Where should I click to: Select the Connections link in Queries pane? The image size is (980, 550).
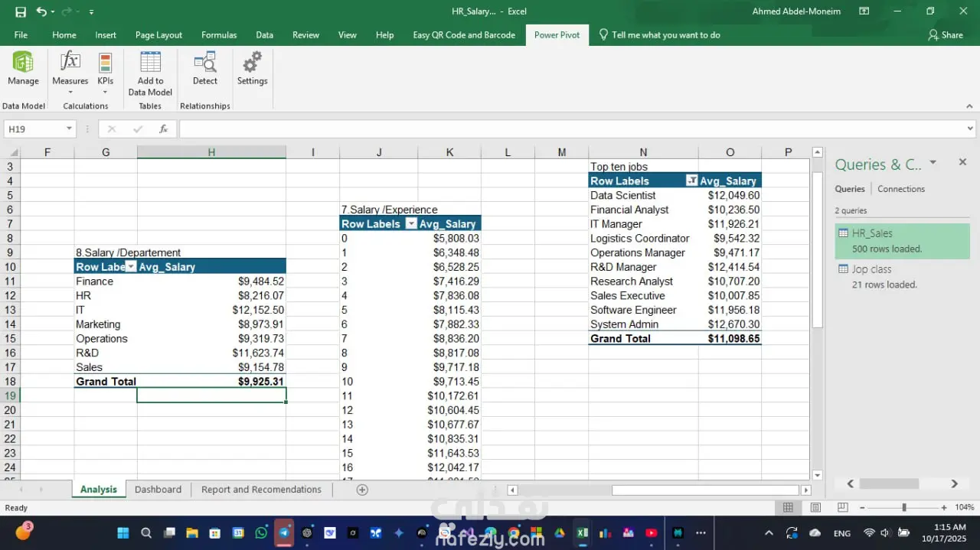coord(900,189)
